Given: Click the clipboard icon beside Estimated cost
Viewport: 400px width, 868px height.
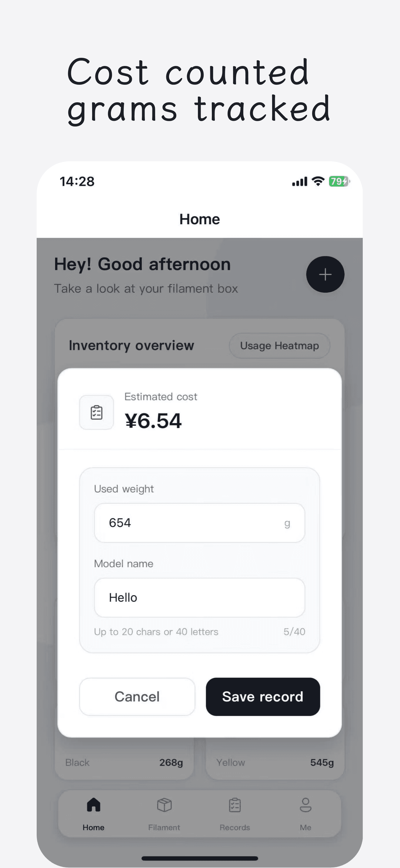Looking at the screenshot, I should (96, 413).
